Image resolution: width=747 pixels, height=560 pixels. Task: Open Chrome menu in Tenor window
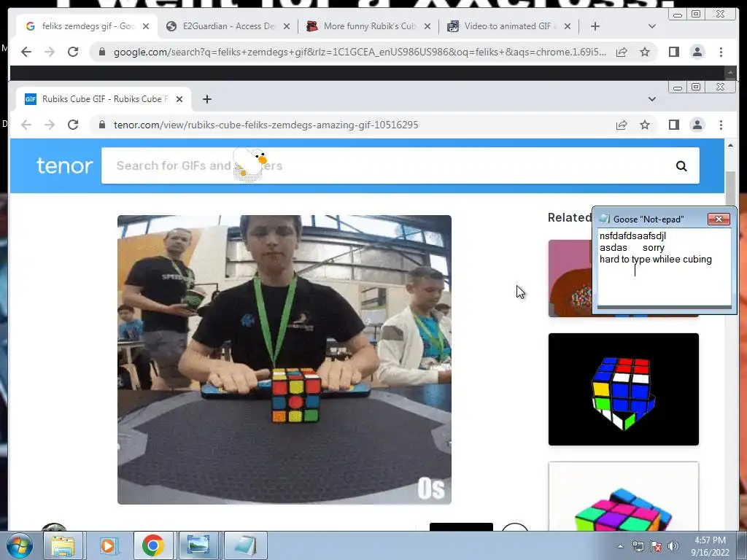coord(721,125)
